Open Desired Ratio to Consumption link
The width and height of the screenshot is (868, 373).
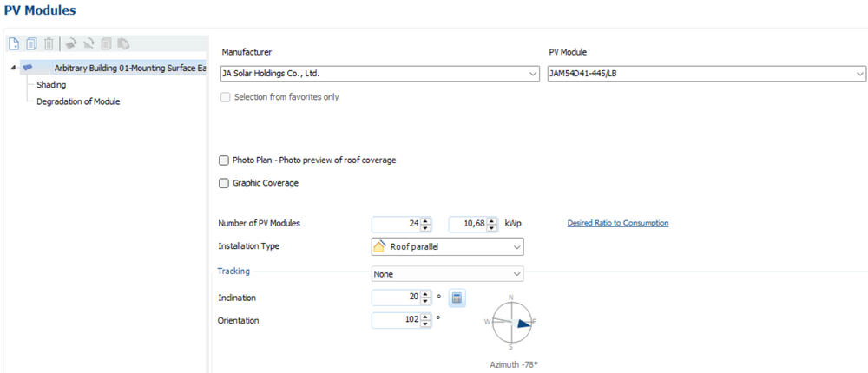click(617, 223)
